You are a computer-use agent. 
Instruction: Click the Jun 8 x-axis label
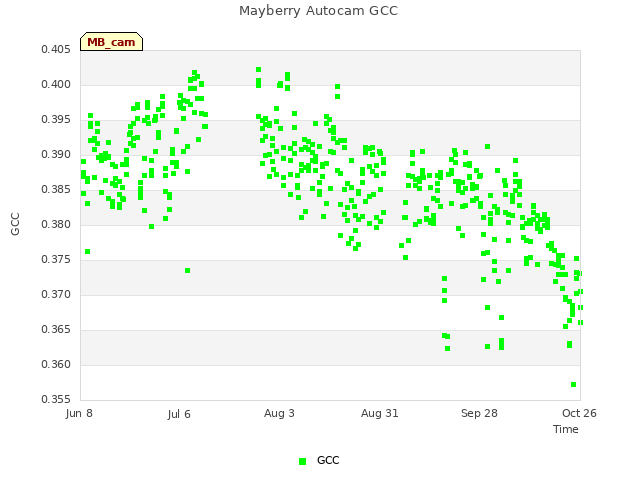click(x=79, y=413)
